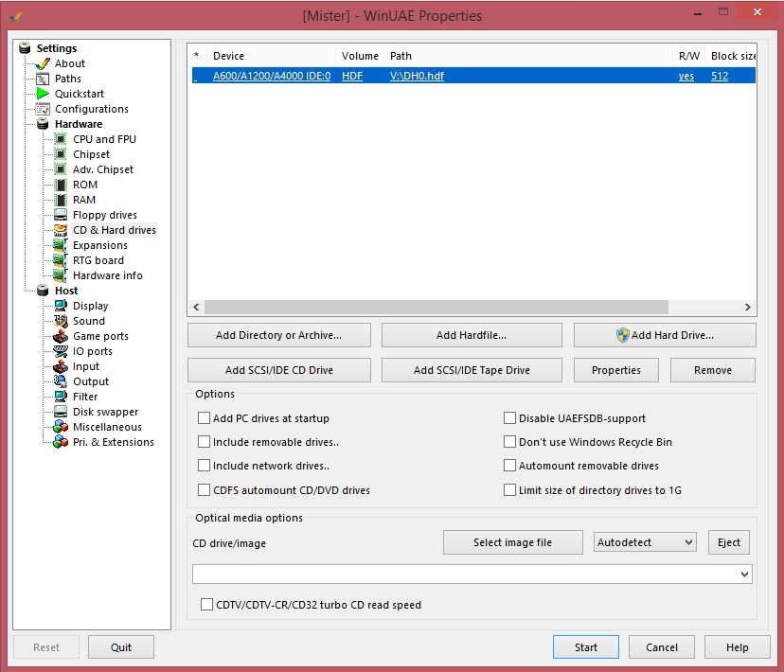Click Add SCSI/IDE Tape Drive
This screenshot has width=784, height=672.
[472, 370]
